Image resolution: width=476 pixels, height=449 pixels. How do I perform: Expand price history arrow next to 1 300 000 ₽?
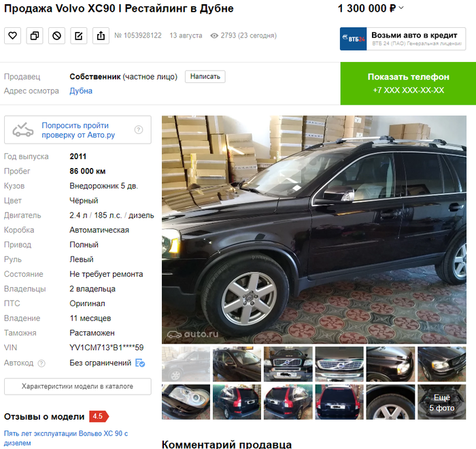401,8
